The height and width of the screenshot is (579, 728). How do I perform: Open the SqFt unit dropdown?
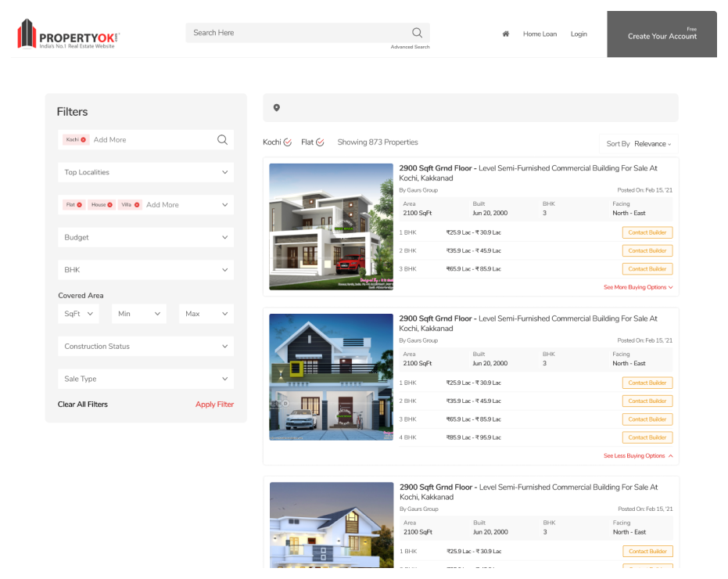pos(78,314)
